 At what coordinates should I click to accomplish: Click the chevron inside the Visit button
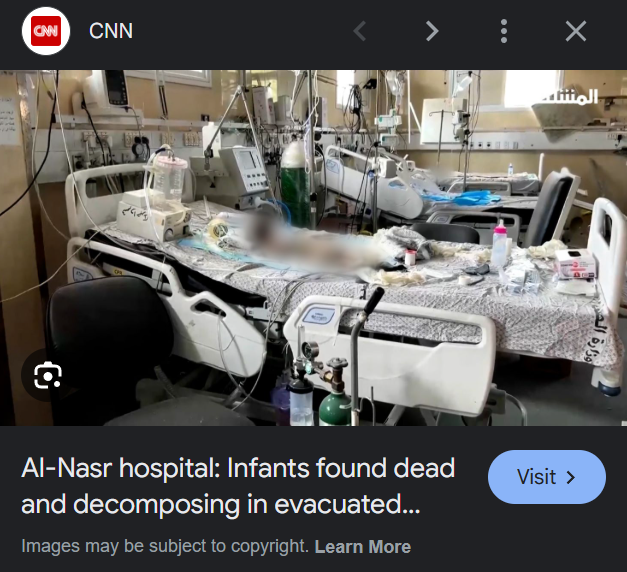click(571, 477)
